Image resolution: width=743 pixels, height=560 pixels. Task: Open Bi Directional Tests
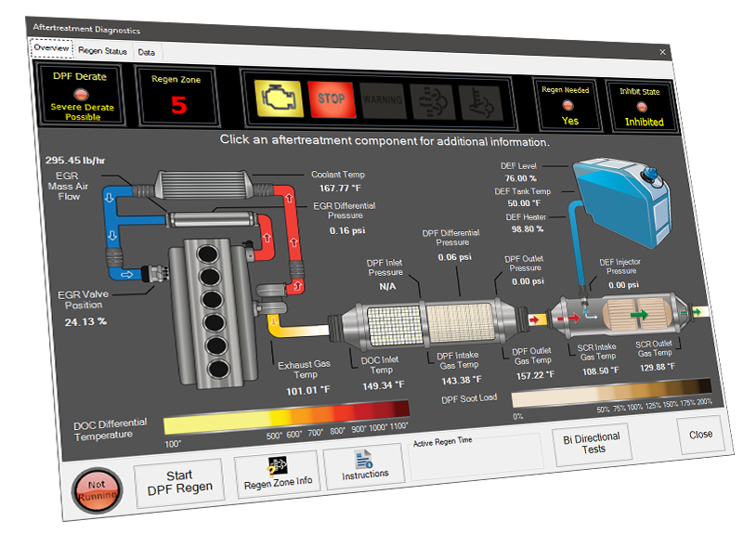(x=593, y=444)
